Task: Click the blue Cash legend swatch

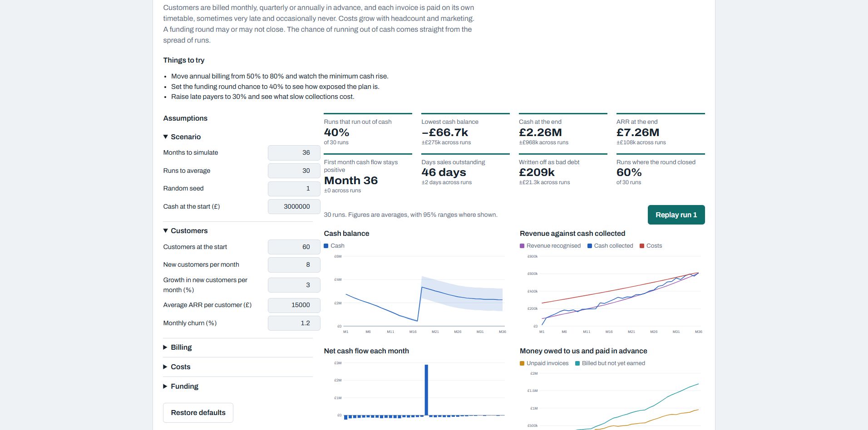Action: click(326, 246)
